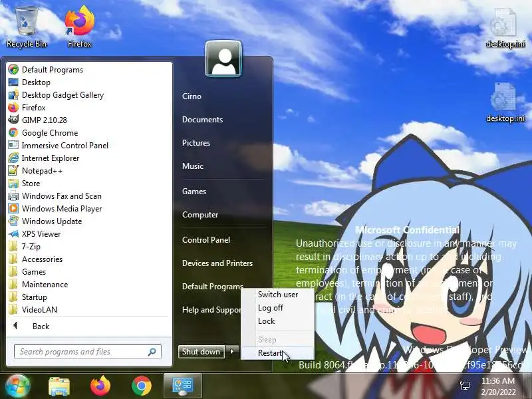Open the Store icon
Viewport: 532px width, 399px height.
[13, 184]
